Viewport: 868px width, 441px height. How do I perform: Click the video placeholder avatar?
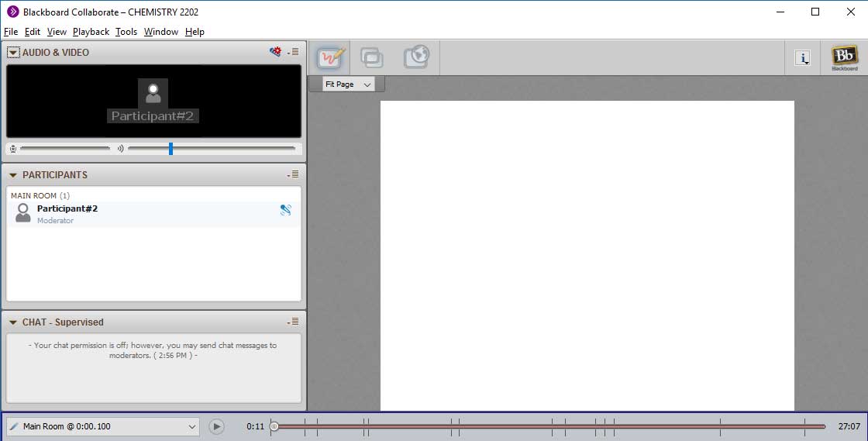pos(153,94)
